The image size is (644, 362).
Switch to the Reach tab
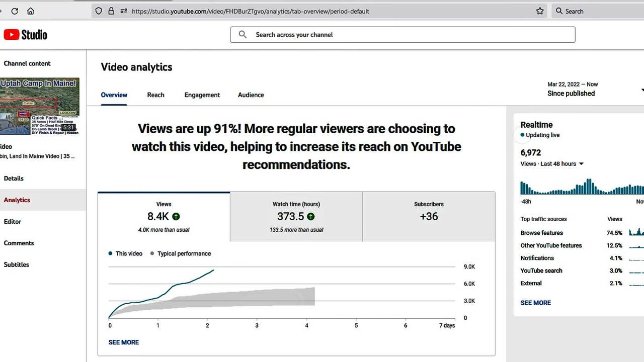click(x=156, y=95)
